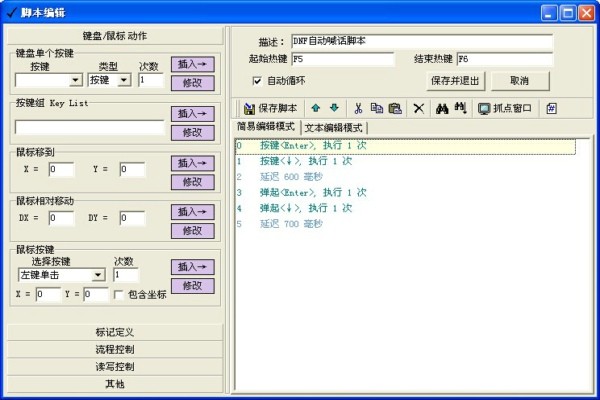Click 修改 in the single key section
Image resolution: width=600 pixels, height=400 pixels.
pos(192,83)
